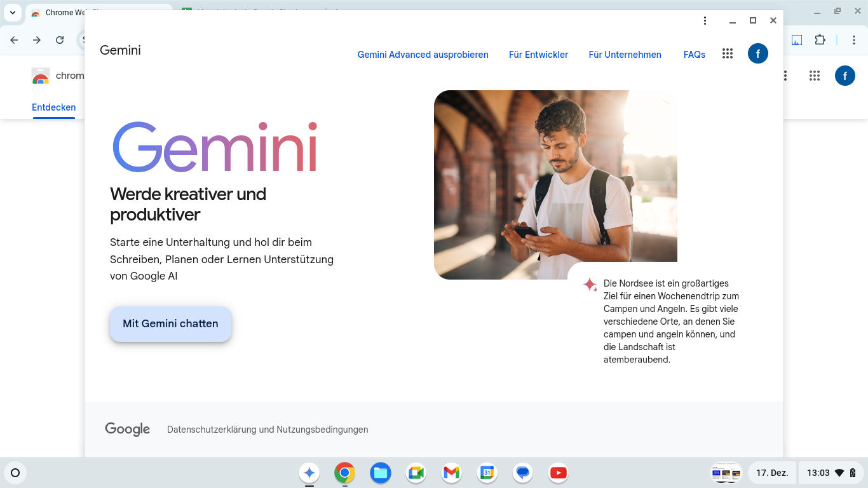Open Messages app from the shelf

point(523,473)
